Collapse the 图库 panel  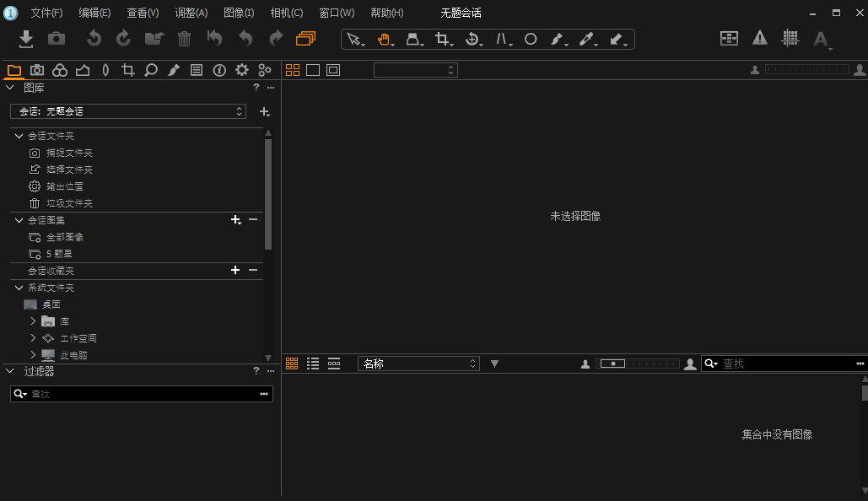pos(10,88)
